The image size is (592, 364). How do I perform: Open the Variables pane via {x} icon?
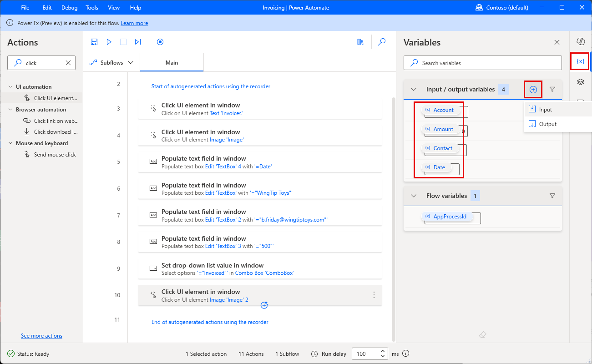[x=580, y=61]
